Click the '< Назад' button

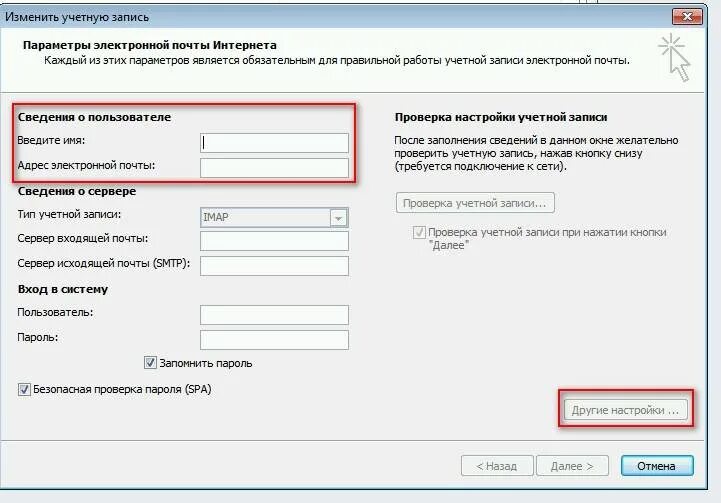tap(497, 466)
